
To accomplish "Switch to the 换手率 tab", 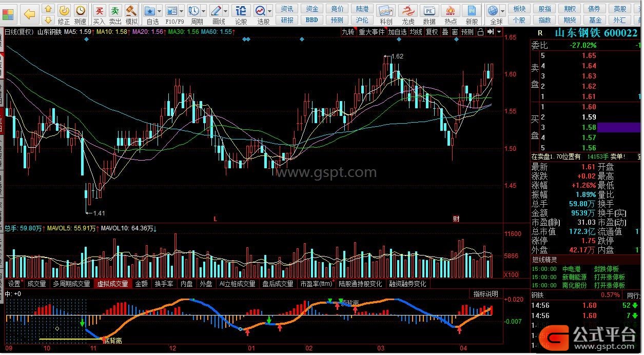I will [x=164, y=284].
